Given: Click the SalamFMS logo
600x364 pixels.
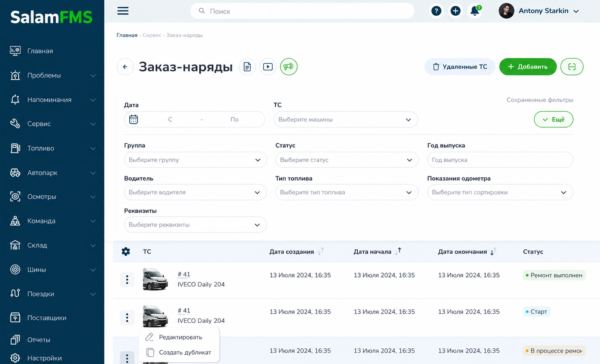Looking at the screenshot, I should (51, 17).
